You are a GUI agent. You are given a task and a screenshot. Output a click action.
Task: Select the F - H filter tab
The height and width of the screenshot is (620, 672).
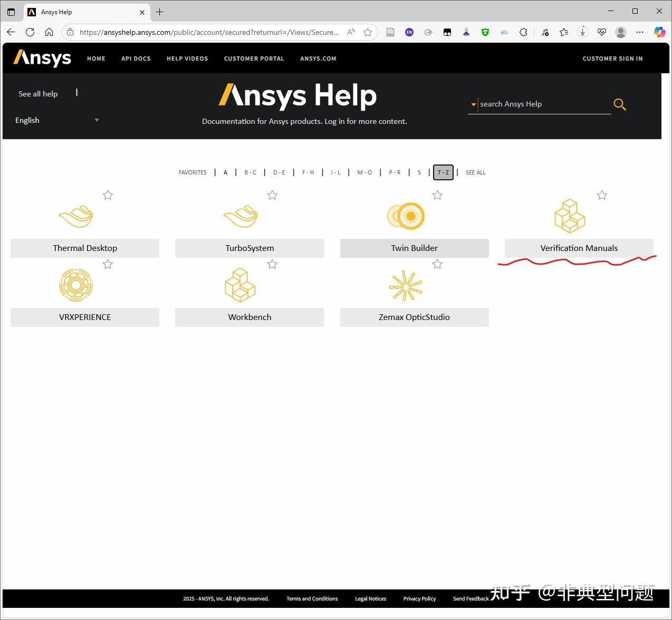(x=308, y=172)
